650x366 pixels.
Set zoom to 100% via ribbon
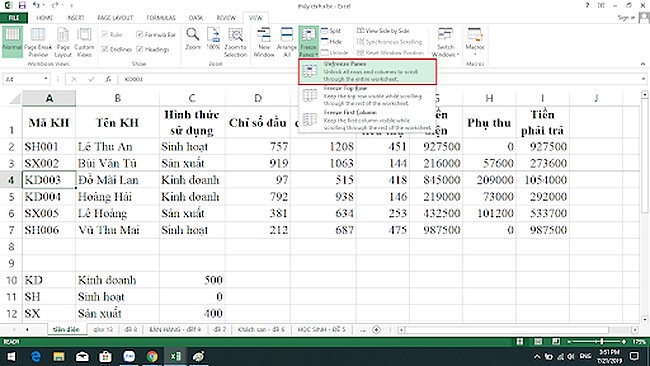pyautogui.click(x=213, y=39)
